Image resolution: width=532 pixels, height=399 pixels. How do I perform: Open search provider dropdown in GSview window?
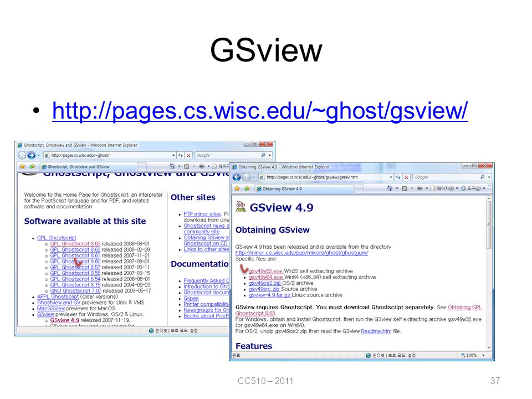point(489,177)
